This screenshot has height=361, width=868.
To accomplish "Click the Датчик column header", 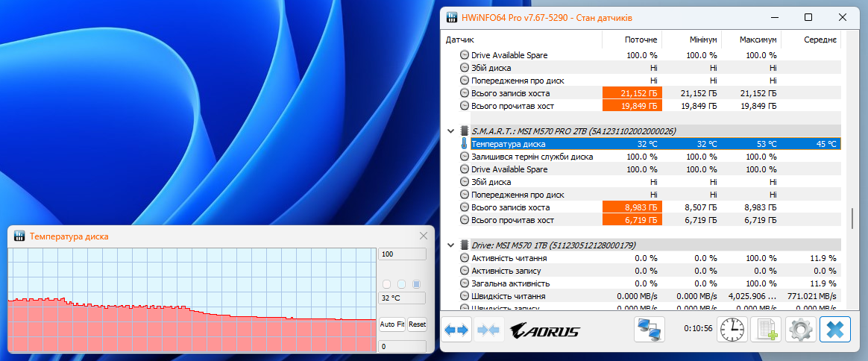I will (460, 40).
